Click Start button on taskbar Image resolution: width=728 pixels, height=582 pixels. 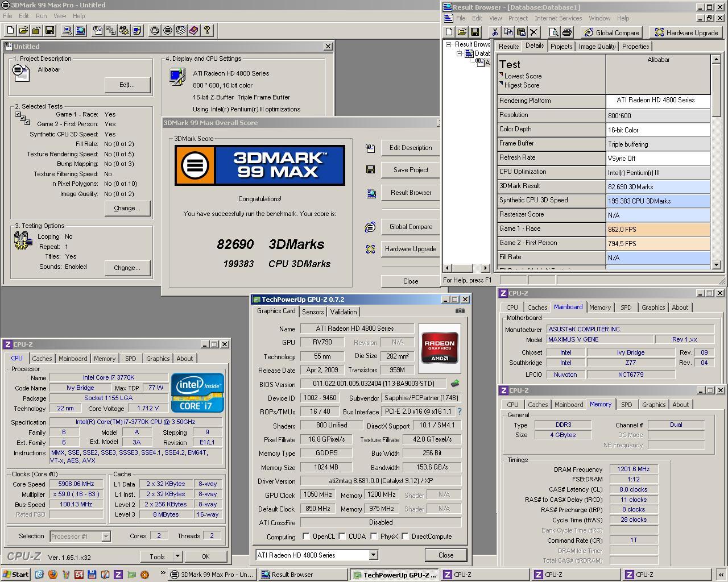pos(16,574)
